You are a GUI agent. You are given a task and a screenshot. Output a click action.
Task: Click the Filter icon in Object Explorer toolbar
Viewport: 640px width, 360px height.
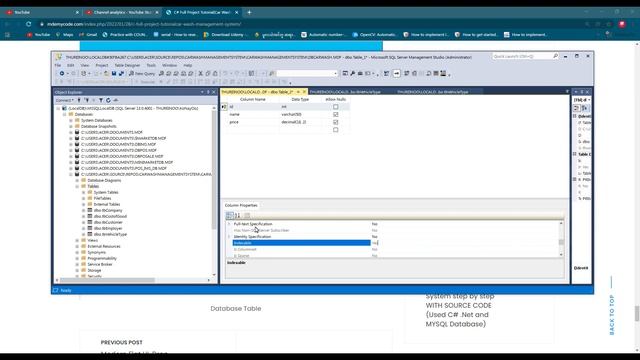click(101, 100)
